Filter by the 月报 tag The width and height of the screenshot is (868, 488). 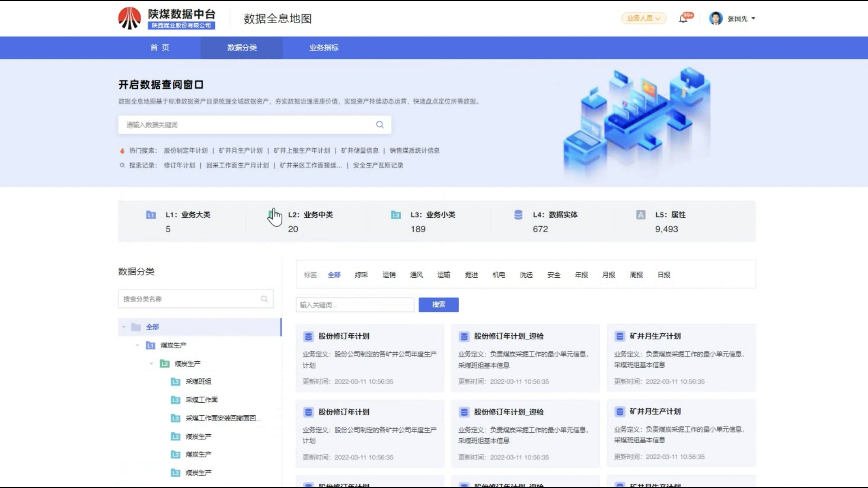click(609, 275)
